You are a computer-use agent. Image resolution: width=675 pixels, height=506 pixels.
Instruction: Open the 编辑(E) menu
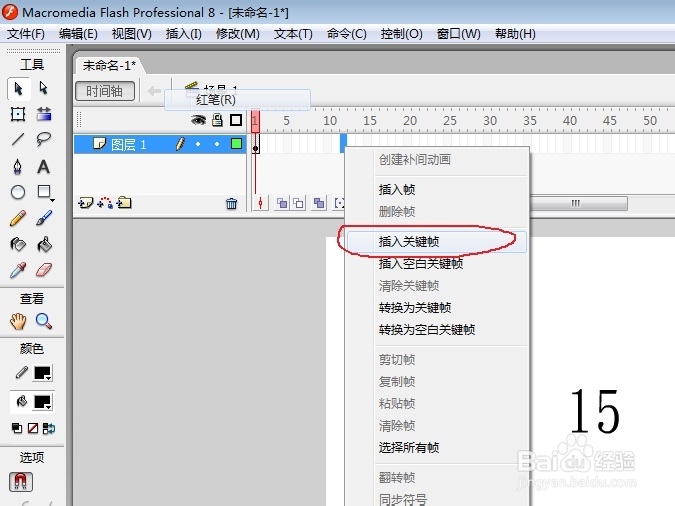tap(78, 34)
